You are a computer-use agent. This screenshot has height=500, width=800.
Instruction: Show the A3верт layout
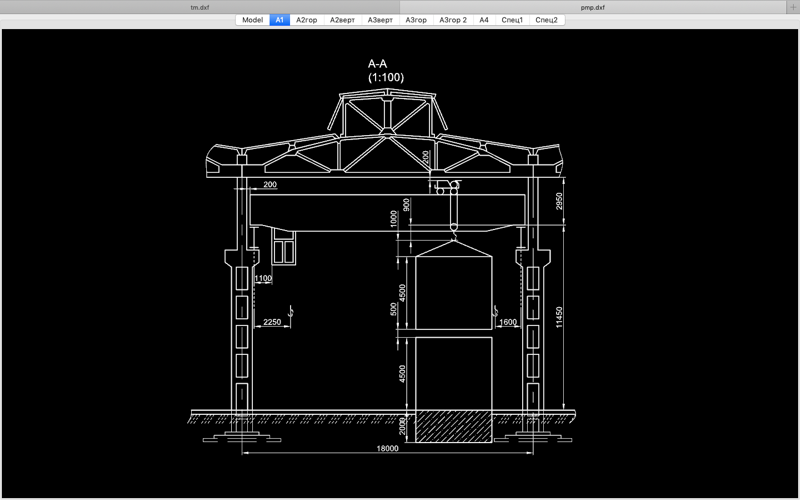pos(380,20)
